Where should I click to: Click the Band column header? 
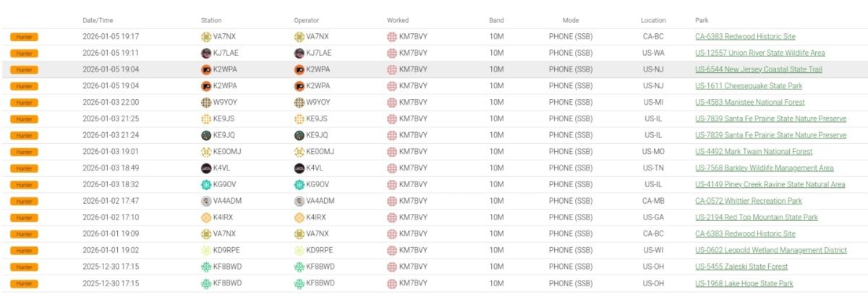tap(496, 20)
